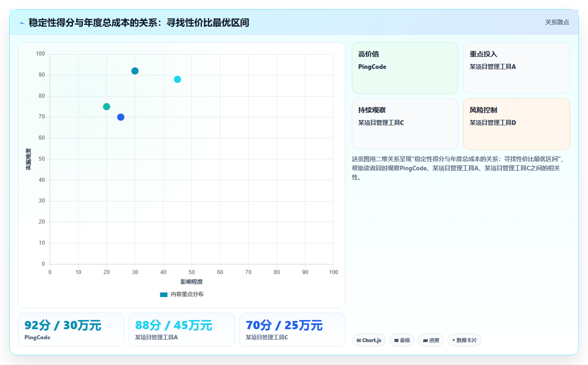Click the 数据卡片 tag

[464, 340]
